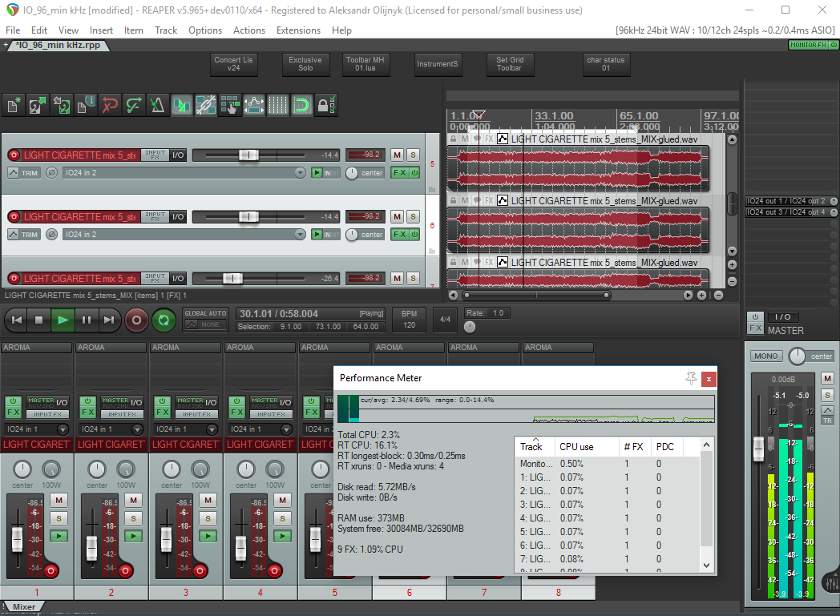Open the Insert menu
840x616 pixels.
[x=101, y=30]
